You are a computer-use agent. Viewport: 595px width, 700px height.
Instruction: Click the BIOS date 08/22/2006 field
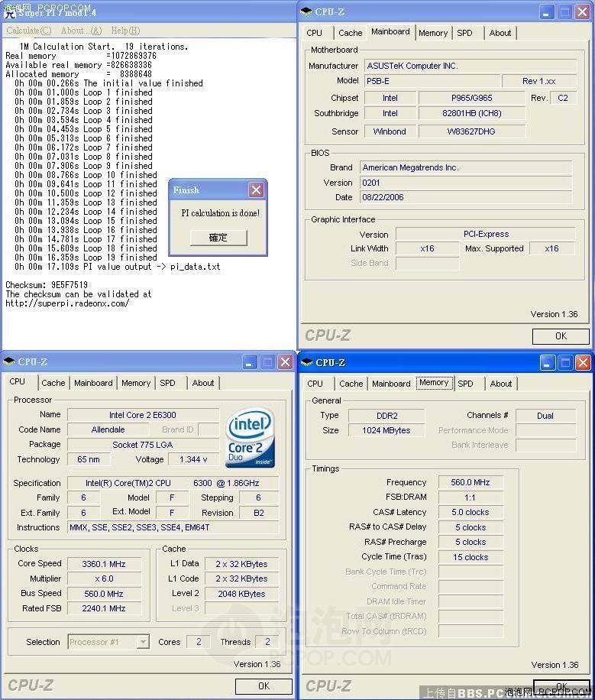click(466, 197)
